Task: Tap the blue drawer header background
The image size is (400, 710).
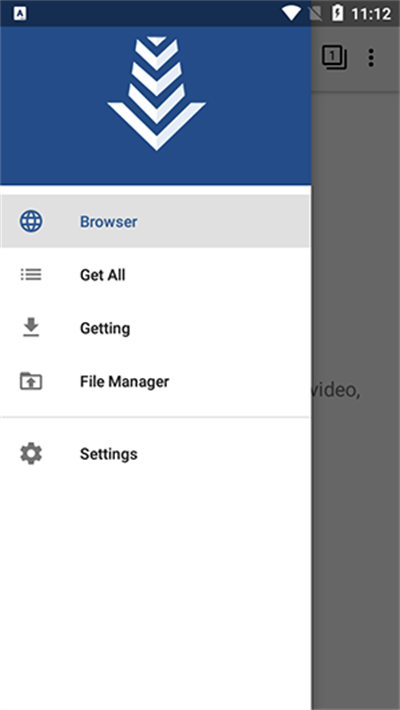Action: (155, 105)
